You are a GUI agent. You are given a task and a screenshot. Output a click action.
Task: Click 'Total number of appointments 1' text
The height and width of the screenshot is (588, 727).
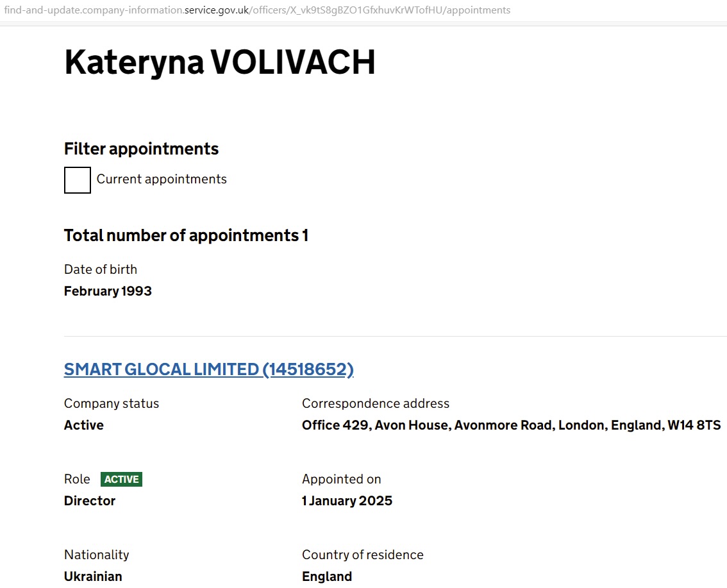[x=186, y=235]
